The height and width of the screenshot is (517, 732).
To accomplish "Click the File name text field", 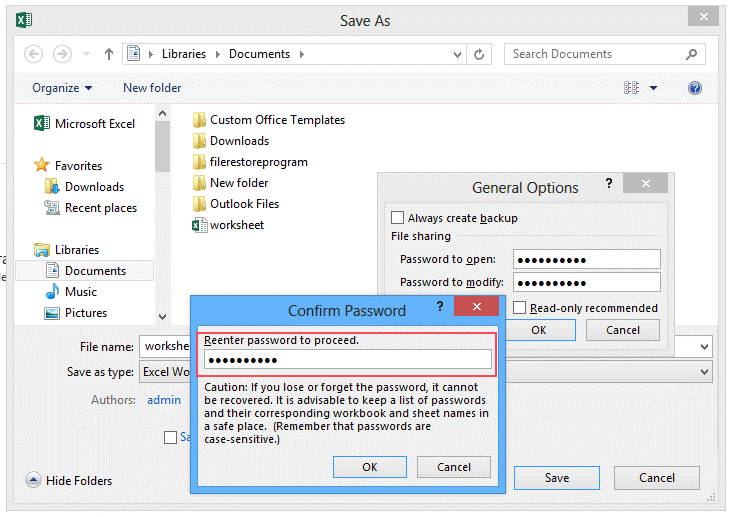I will point(165,347).
